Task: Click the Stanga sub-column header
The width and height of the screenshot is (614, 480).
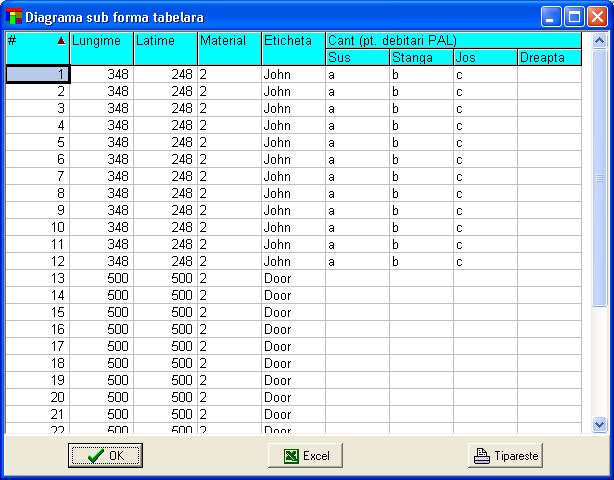Action: tap(421, 58)
